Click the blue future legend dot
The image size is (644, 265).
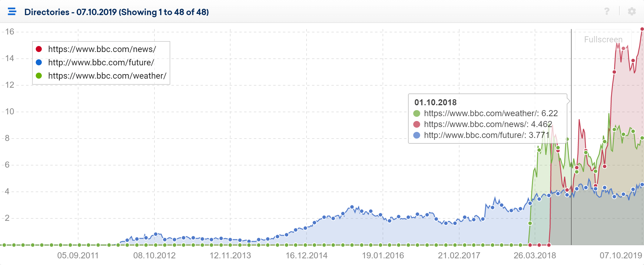(39, 62)
